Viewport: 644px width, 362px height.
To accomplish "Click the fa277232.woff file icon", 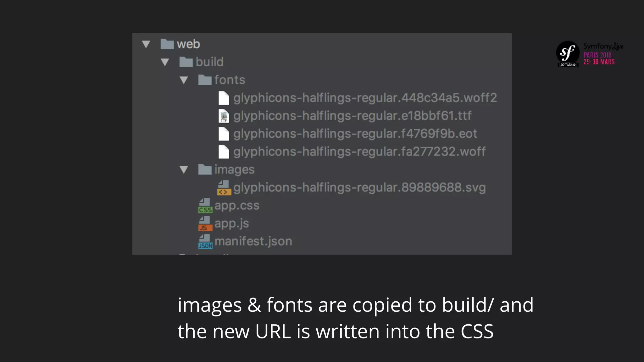I will coord(224,151).
